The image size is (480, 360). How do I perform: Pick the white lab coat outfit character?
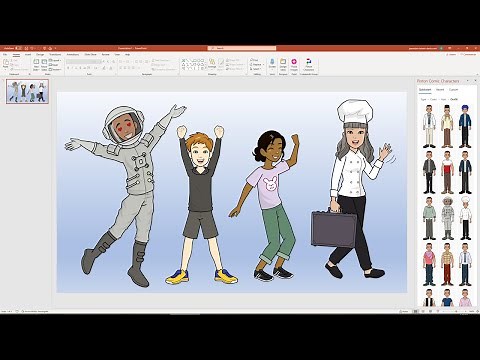tap(429, 126)
